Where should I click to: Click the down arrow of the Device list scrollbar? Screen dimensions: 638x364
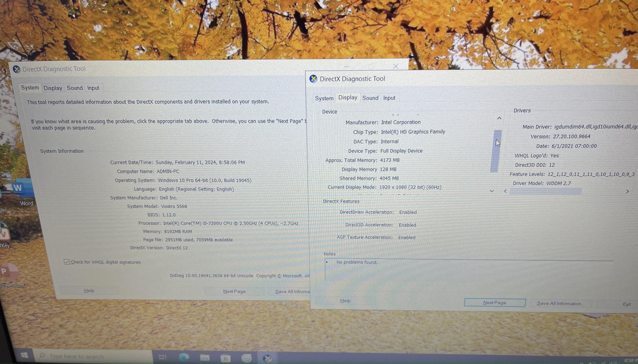[x=492, y=191]
